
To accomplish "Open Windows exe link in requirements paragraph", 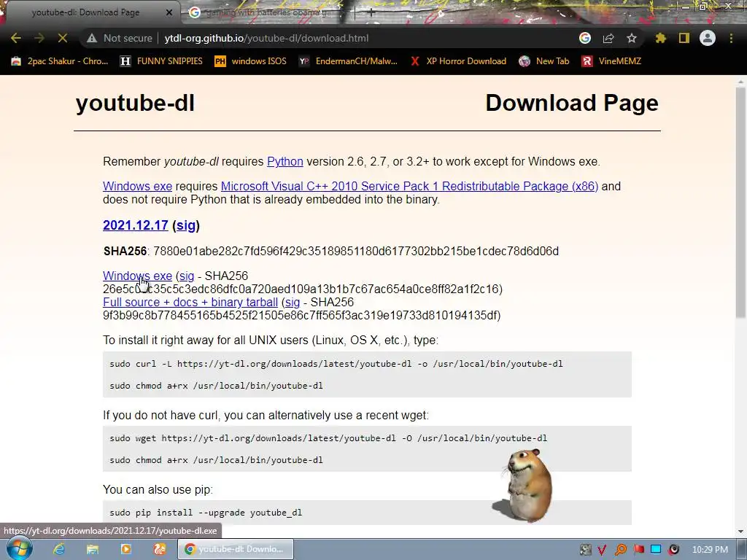I will tap(137, 186).
